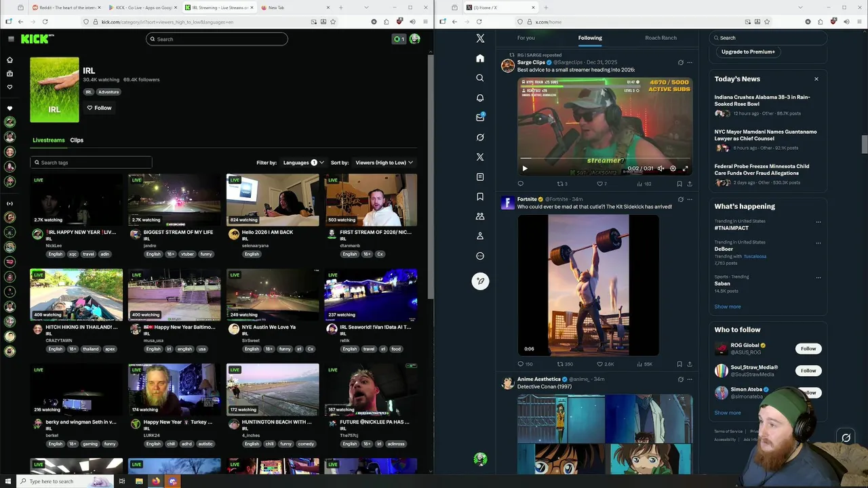
Task: Click Upgrade to Premium+ button
Action: coord(748,52)
